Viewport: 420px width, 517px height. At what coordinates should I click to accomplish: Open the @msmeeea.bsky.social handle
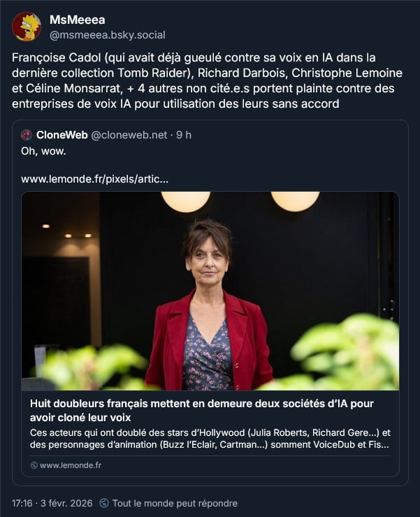pos(107,35)
